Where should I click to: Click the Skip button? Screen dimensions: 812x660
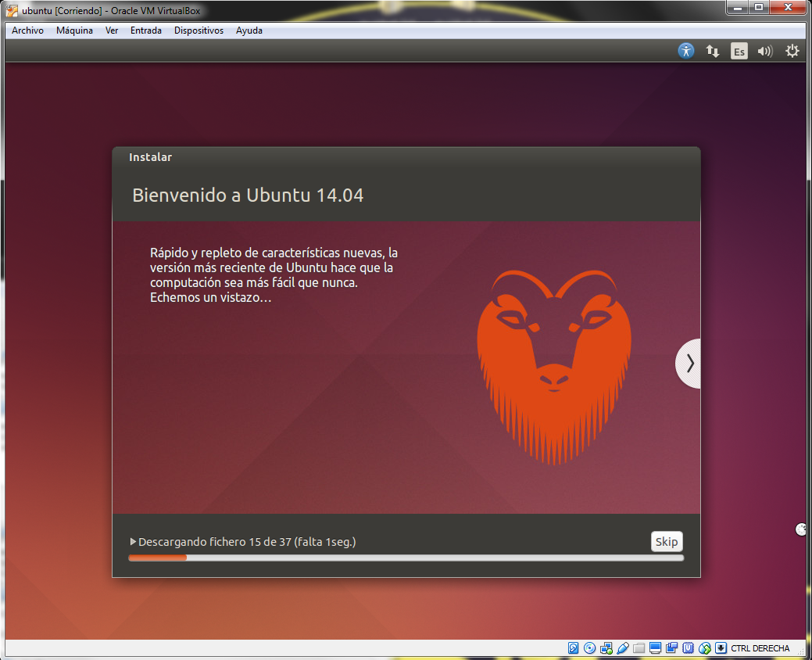pyautogui.click(x=667, y=541)
